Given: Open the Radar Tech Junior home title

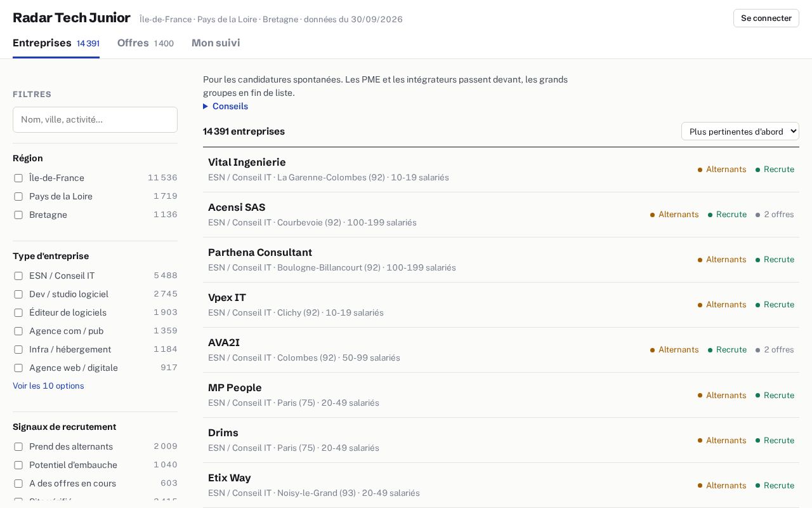Looking at the screenshot, I should (x=72, y=18).
